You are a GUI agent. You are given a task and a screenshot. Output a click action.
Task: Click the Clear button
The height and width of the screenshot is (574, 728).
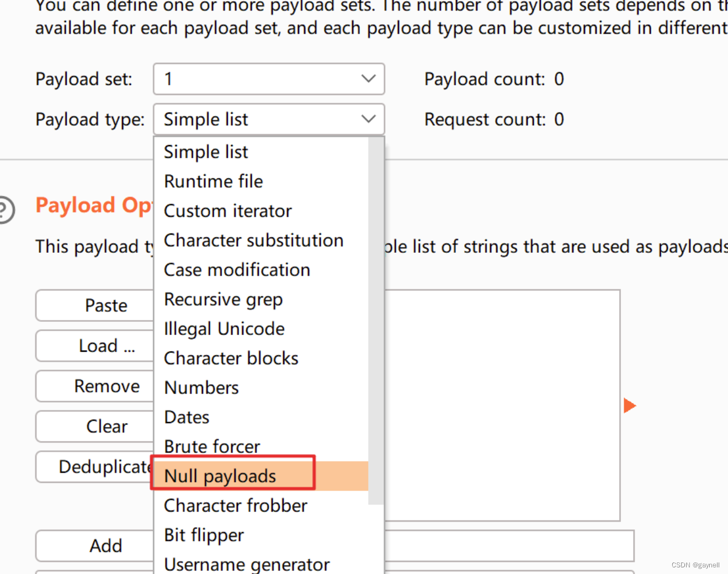tap(95, 426)
